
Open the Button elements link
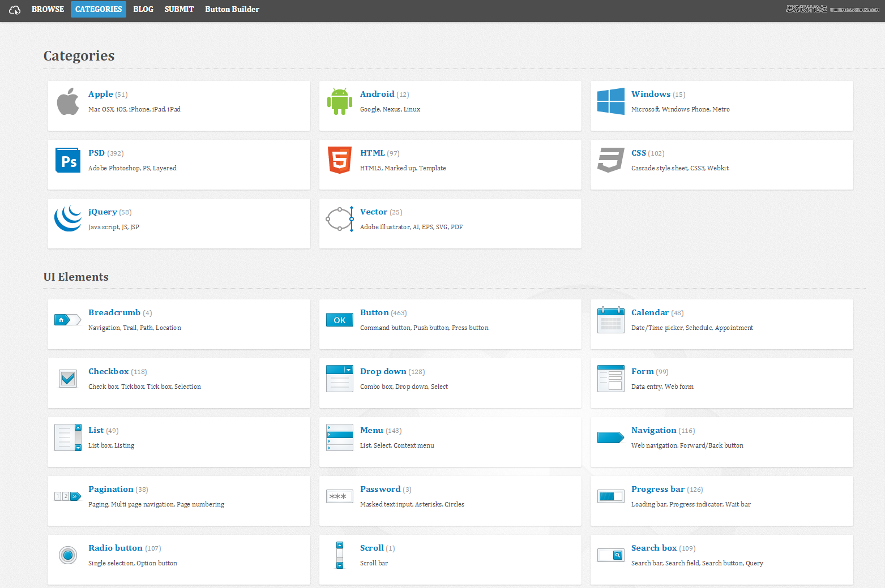[x=374, y=313]
